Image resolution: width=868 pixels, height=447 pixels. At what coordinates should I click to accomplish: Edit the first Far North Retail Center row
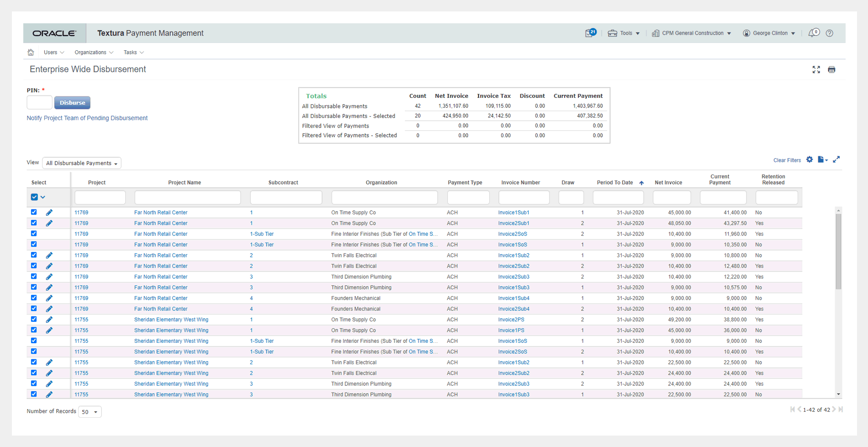pyautogui.click(x=49, y=212)
